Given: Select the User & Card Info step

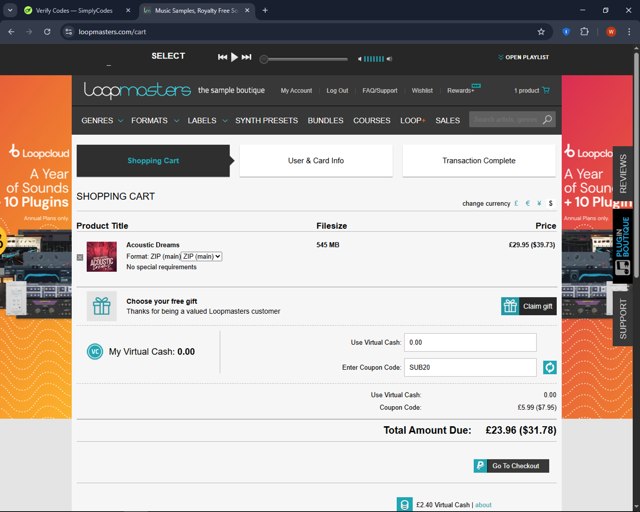Looking at the screenshot, I should [316, 161].
